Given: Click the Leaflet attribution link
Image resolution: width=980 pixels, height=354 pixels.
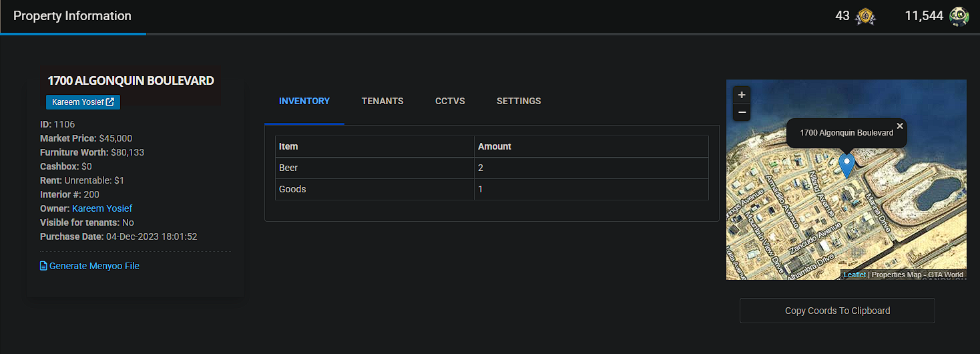Looking at the screenshot, I should (x=854, y=275).
